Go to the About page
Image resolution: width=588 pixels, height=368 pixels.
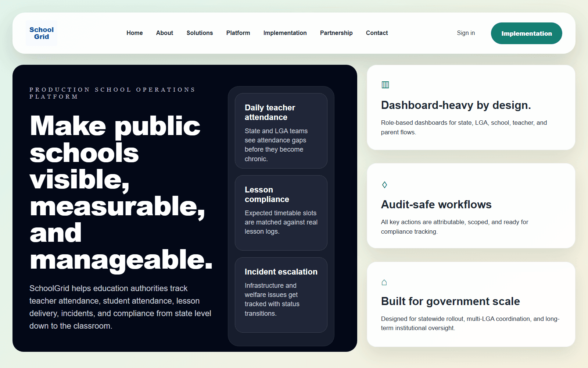pos(165,33)
